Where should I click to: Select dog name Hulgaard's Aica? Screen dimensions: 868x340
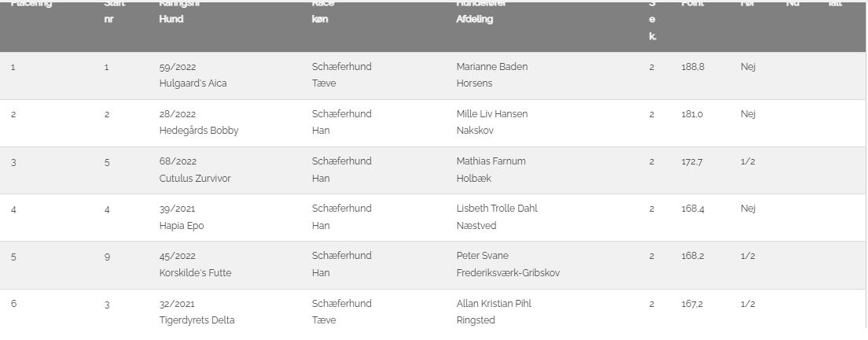pos(193,83)
